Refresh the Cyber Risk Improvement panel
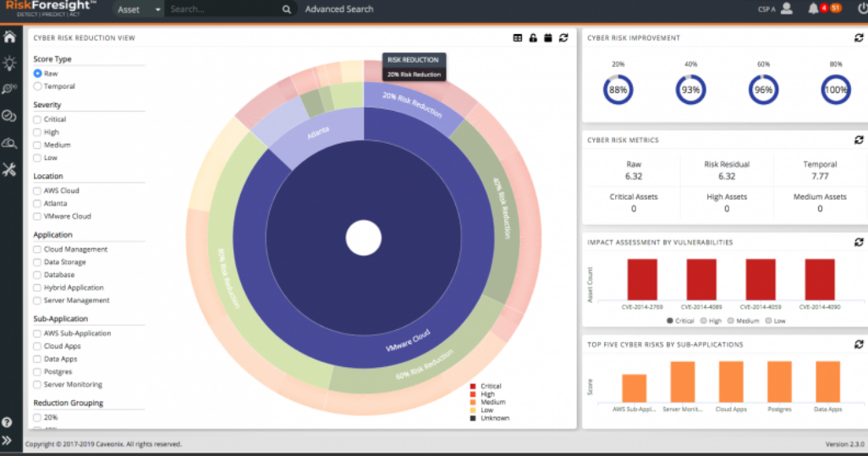The image size is (868, 456). (x=859, y=37)
